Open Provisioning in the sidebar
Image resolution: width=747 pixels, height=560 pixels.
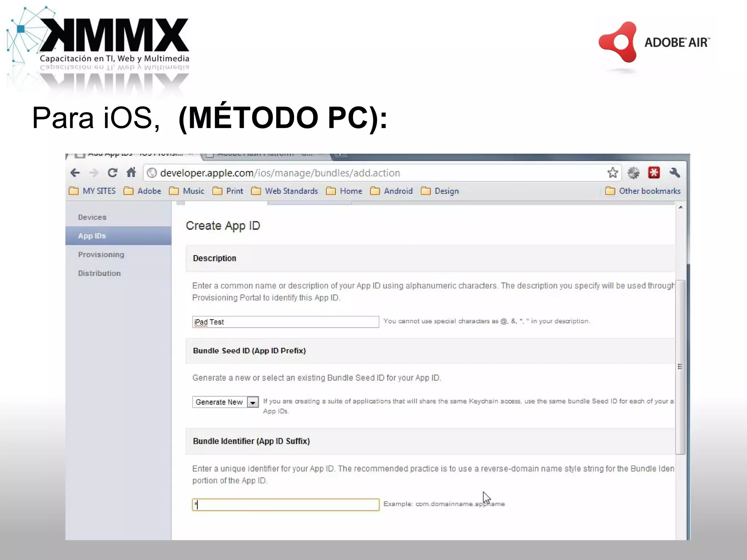click(x=118, y=254)
